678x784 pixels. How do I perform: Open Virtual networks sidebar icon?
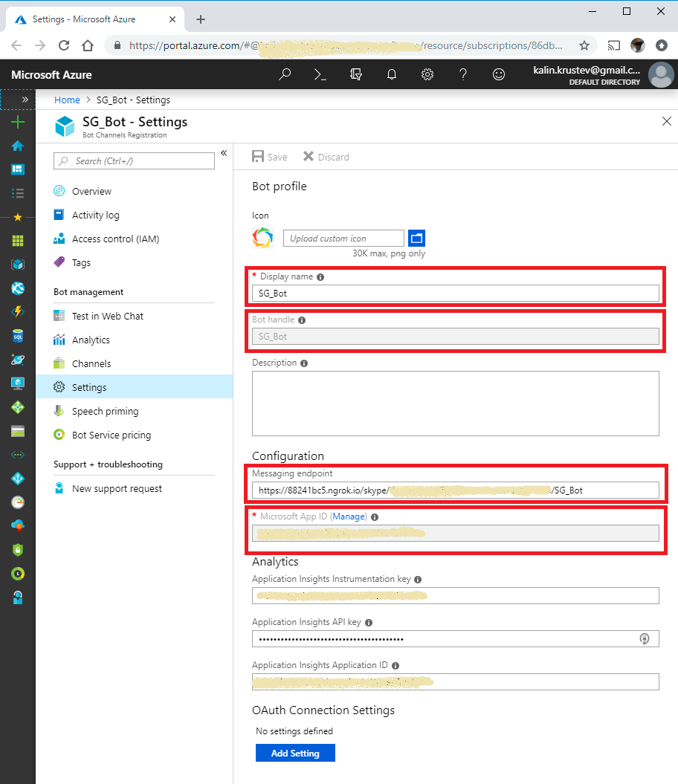(x=18, y=455)
